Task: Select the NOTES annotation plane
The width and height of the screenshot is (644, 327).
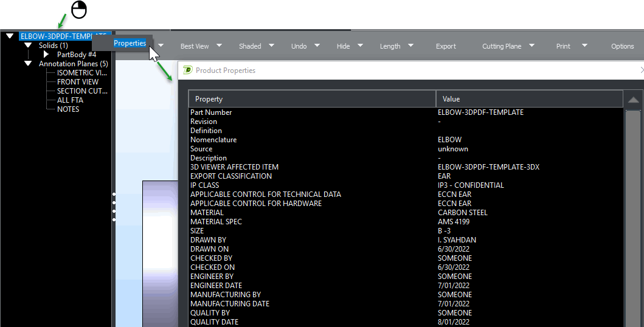Action: click(68, 109)
